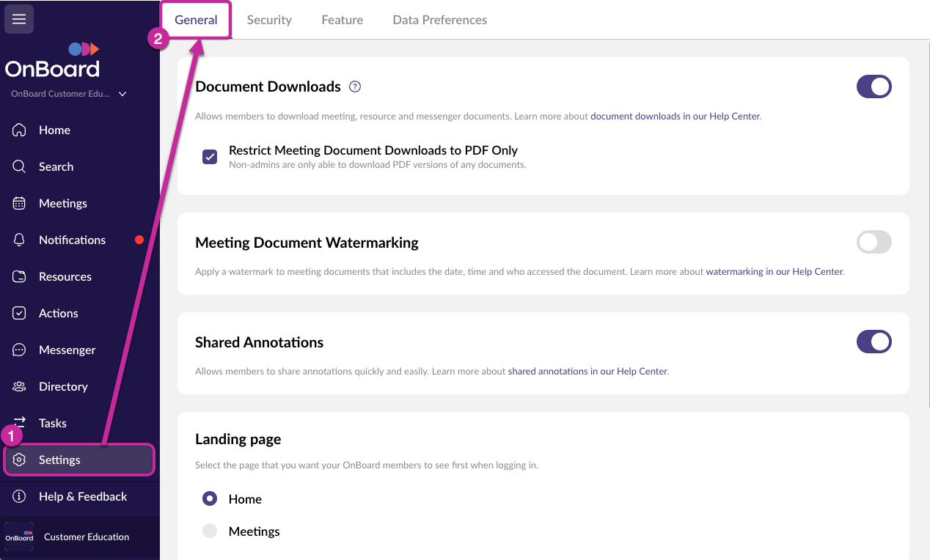Open the Data Preferences tab
930x560 pixels.
[x=439, y=20]
